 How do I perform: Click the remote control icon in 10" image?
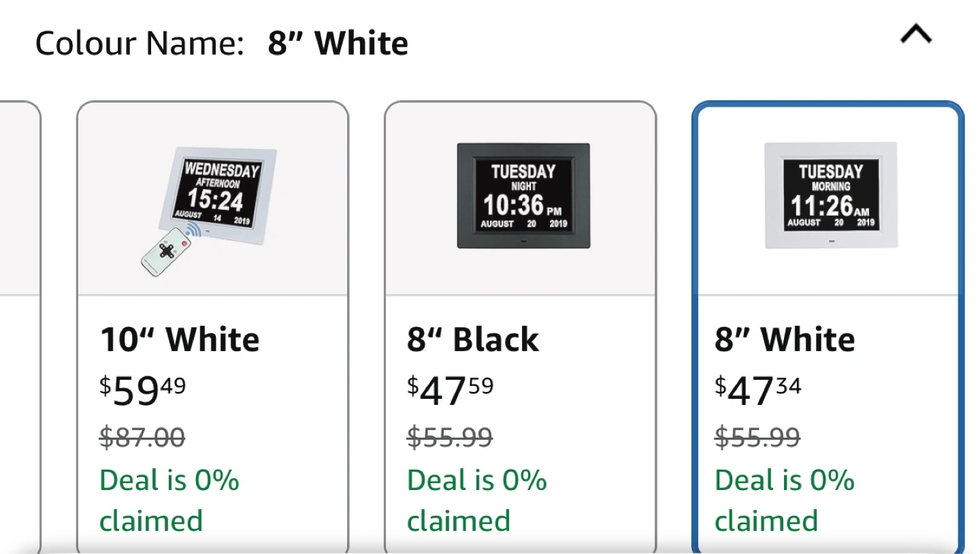pos(166,250)
